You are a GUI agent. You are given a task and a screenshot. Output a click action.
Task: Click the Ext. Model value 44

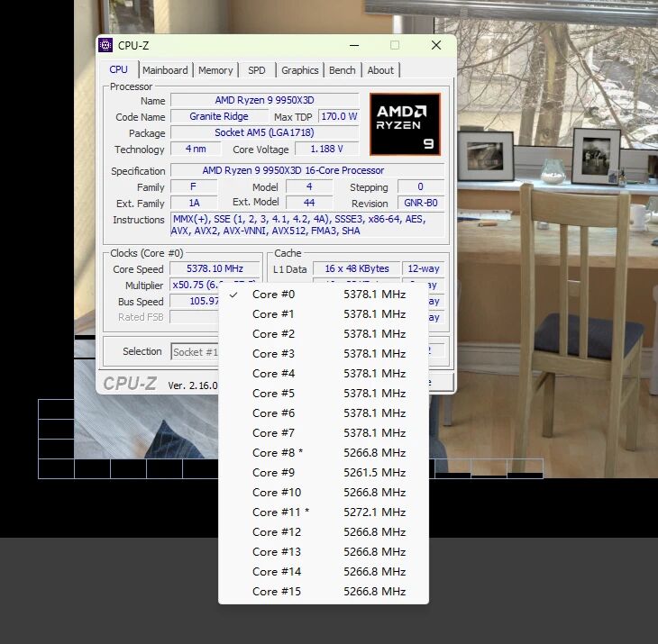tap(309, 203)
